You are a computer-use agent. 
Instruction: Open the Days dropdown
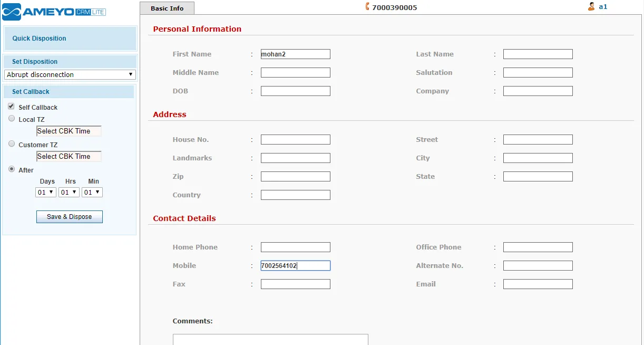(x=46, y=193)
